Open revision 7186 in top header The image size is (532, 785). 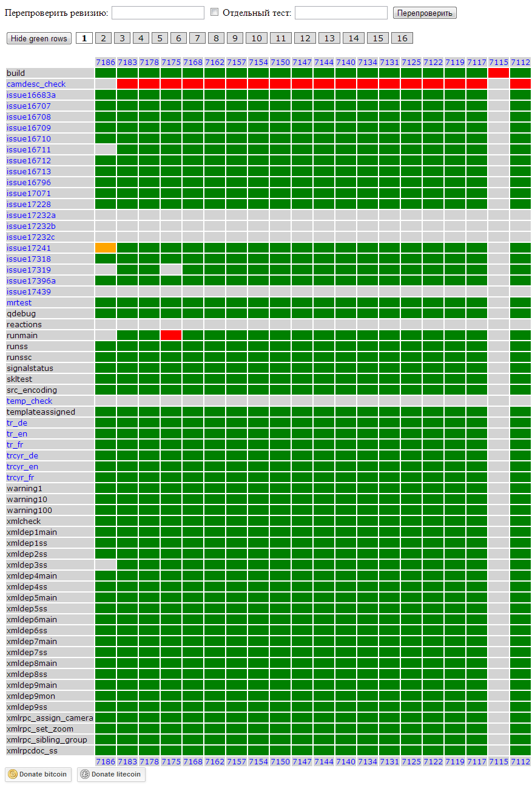[x=106, y=62]
